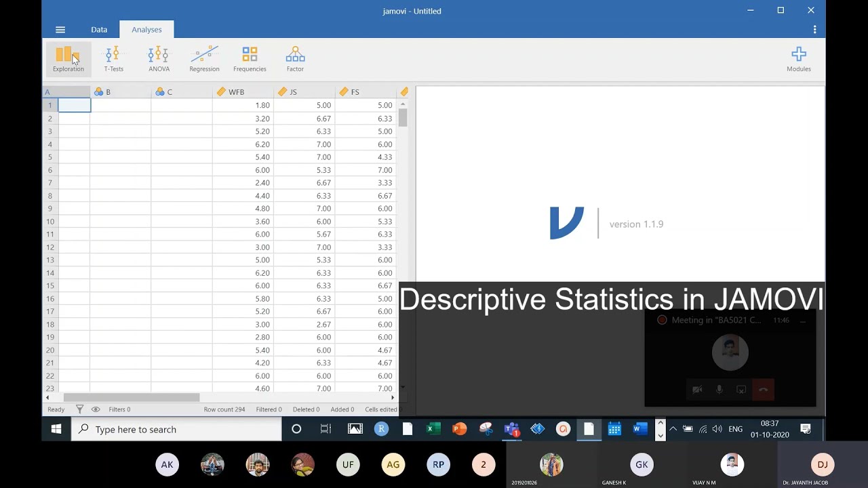
Task: Toggle the filter visibility eye icon
Action: [x=96, y=409]
